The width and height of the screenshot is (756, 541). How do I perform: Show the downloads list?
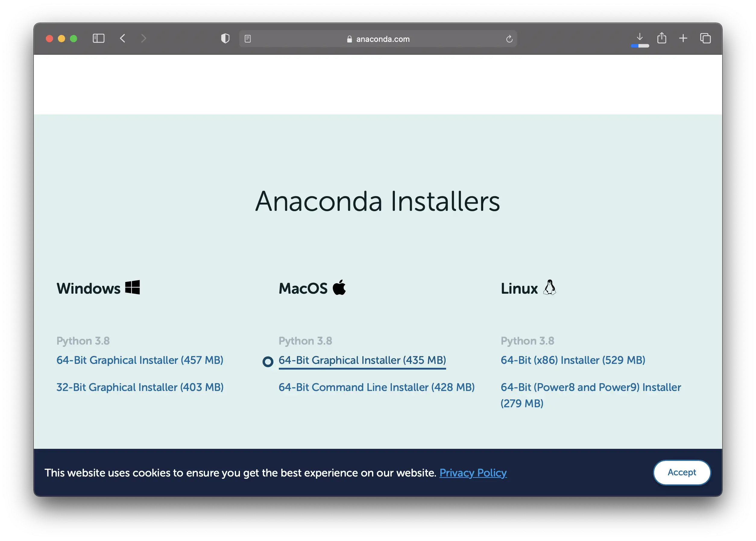click(639, 37)
